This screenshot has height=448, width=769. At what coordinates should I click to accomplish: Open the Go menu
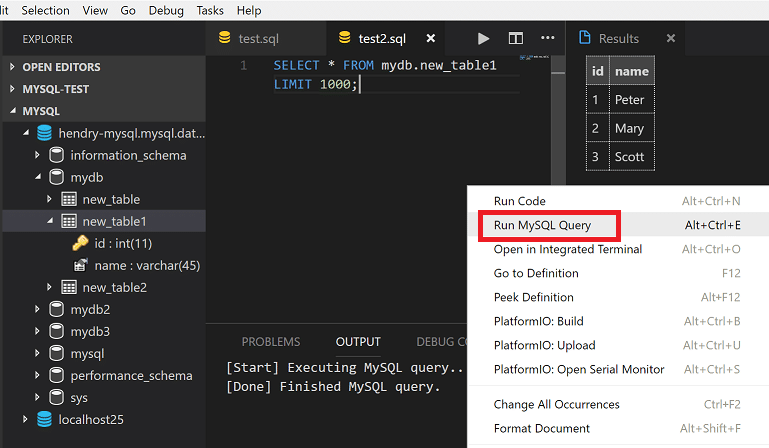128,10
